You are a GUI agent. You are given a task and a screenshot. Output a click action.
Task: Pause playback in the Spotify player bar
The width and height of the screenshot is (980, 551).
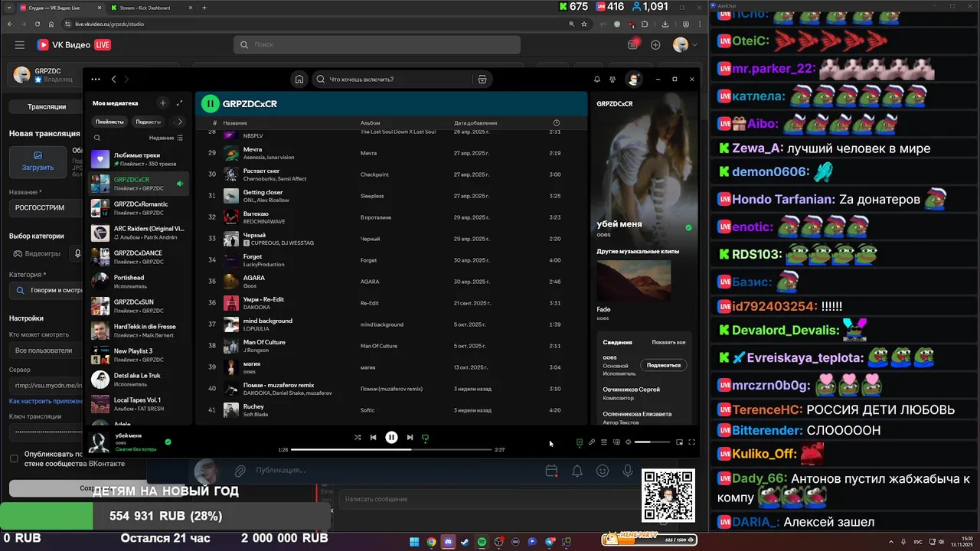[391, 438]
